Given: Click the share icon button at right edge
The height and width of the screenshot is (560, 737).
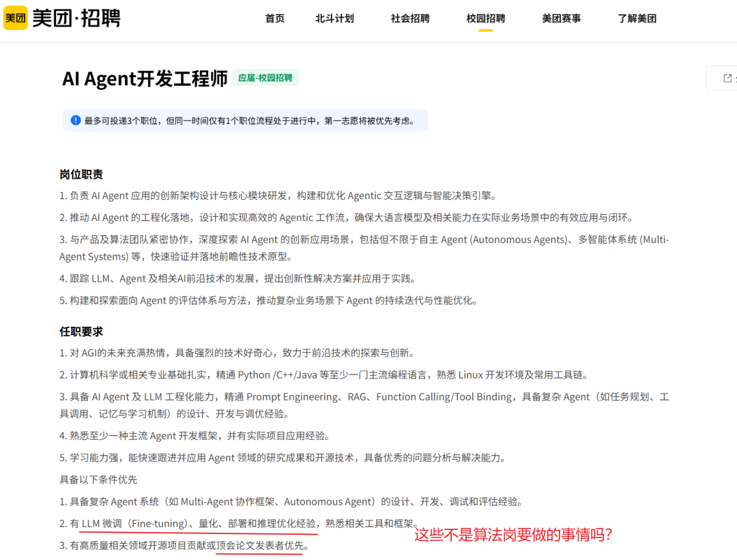Looking at the screenshot, I should click(727, 78).
